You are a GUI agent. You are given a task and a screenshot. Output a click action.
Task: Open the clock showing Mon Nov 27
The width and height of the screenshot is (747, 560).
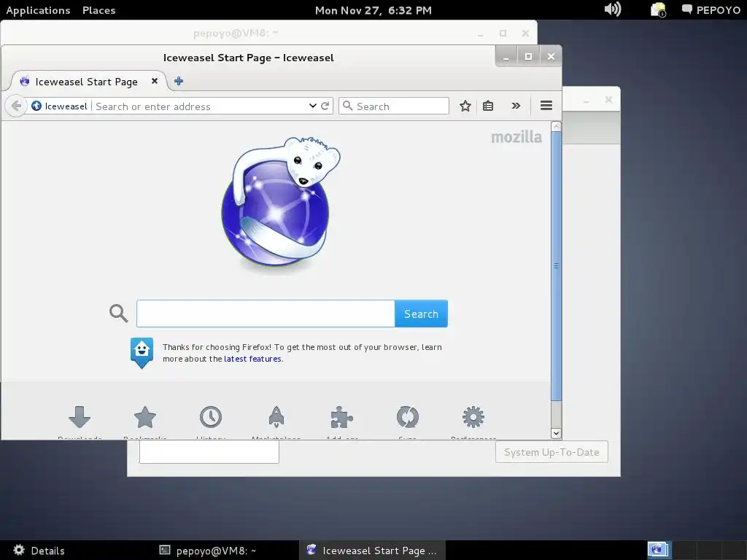373,10
